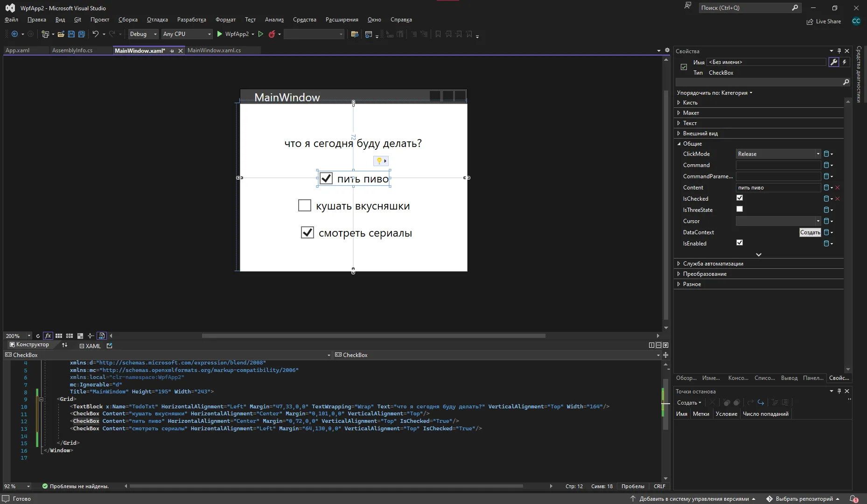Save the current file with the single-disk icon

tap(71, 34)
